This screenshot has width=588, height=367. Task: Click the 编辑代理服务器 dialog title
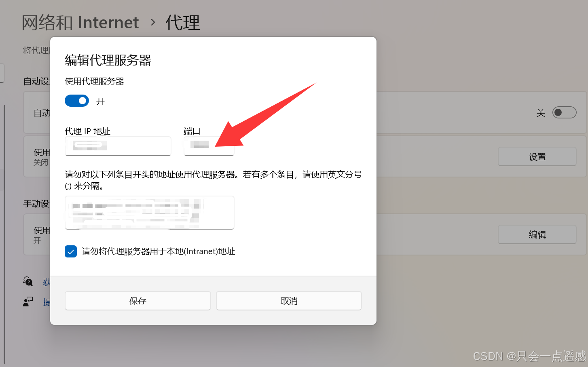(x=108, y=60)
